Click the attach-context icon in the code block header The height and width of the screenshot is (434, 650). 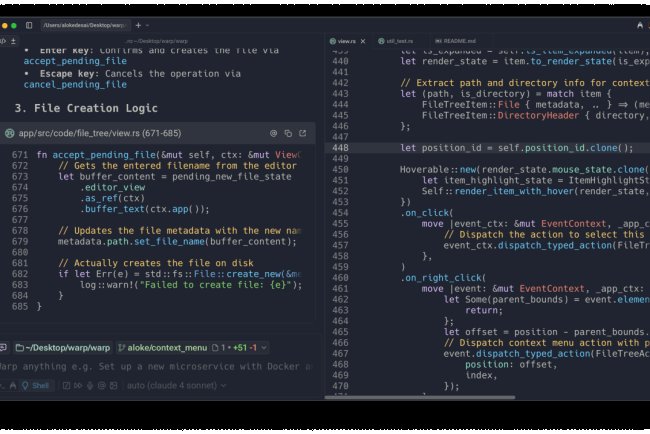[x=274, y=133]
